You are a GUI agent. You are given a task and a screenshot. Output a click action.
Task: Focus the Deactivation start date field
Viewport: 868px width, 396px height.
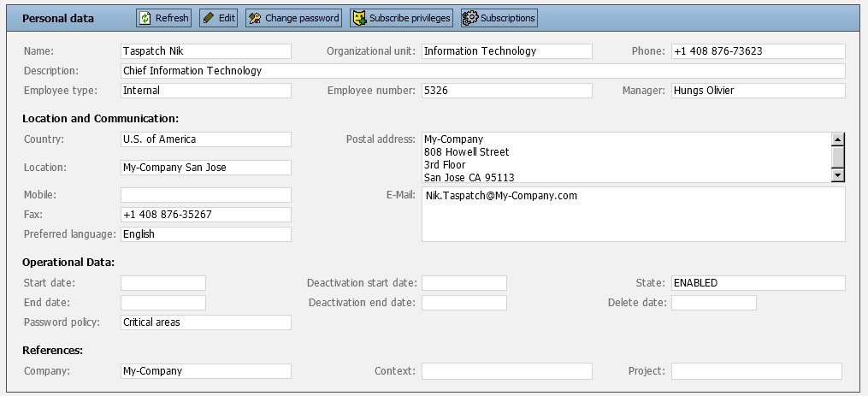tap(464, 283)
